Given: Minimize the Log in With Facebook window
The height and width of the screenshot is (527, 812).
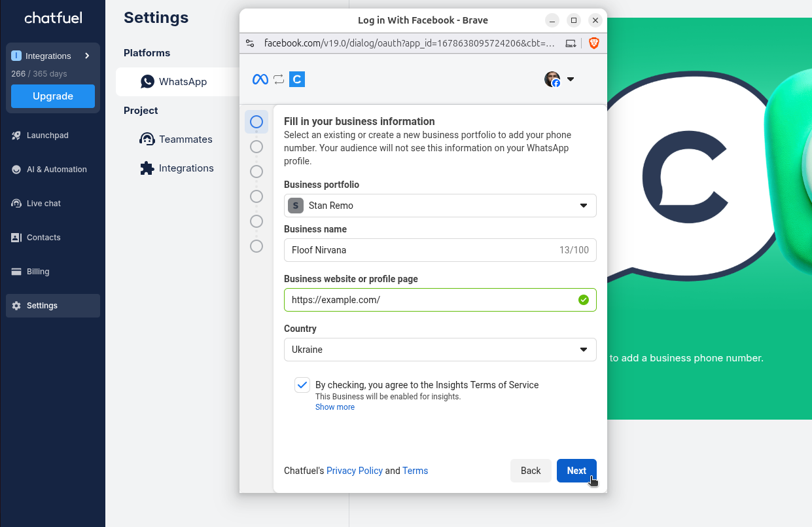Looking at the screenshot, I should (553, 20).
